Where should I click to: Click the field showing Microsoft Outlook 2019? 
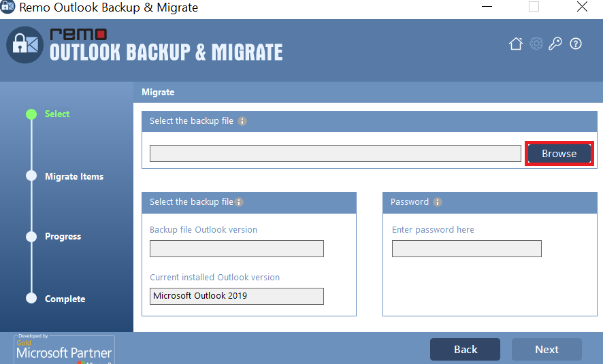click(x=237, y=297)
